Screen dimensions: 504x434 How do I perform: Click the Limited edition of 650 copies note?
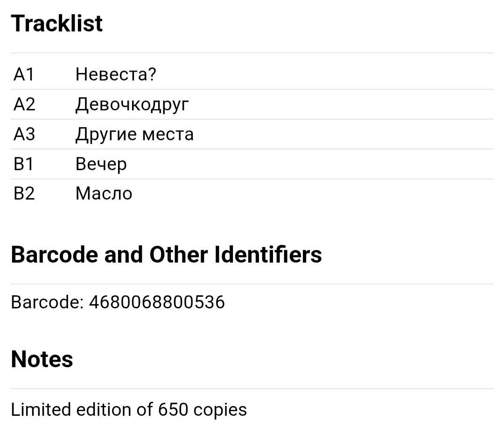[x=129, y=410]
